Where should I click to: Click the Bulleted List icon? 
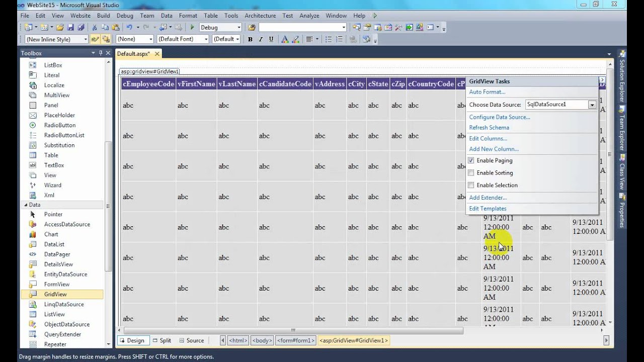(x=329, y=39)
